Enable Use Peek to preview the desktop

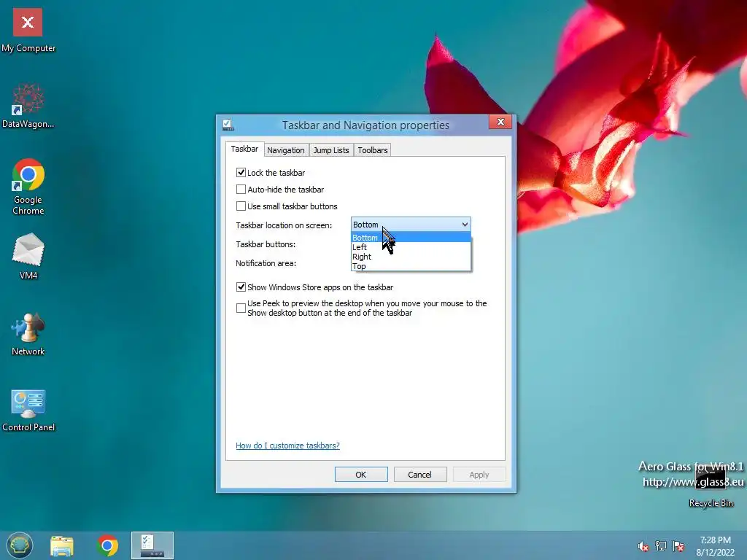[x=241, y=308]
